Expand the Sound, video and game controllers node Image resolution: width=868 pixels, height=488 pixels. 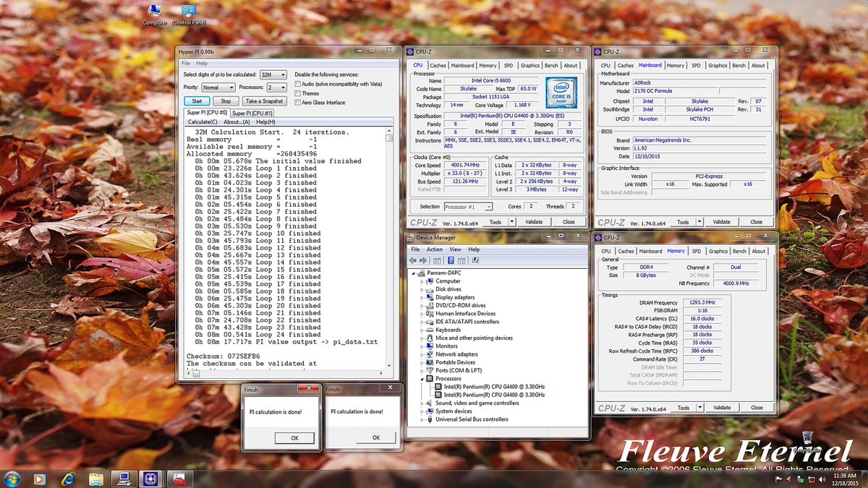(422, 403)
